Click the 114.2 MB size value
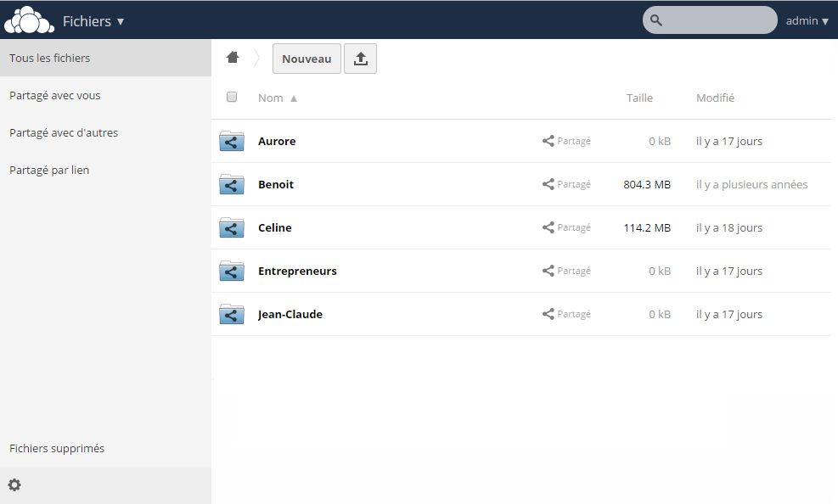This screenshot has width=838, height=504. coord(647,227)
